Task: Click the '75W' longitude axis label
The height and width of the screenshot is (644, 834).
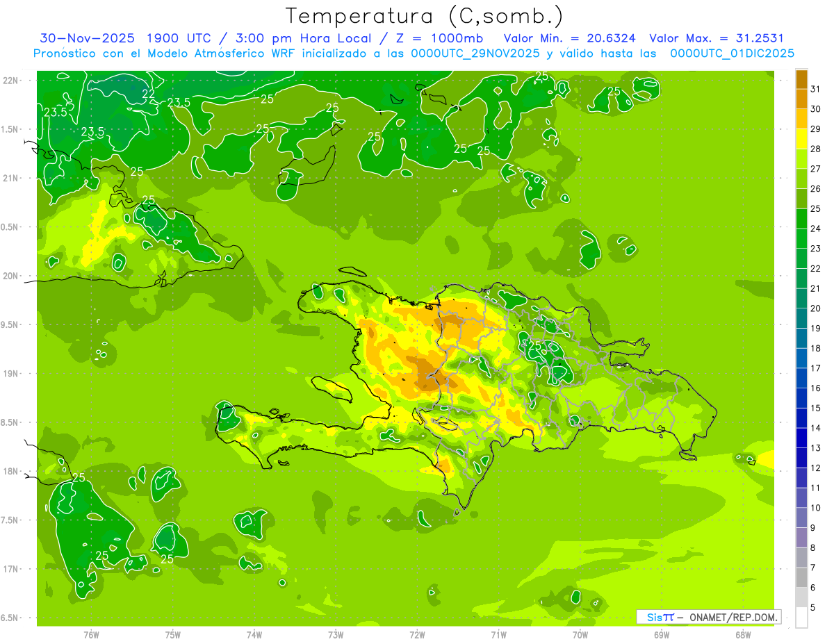Action: [x=173, y=635]
